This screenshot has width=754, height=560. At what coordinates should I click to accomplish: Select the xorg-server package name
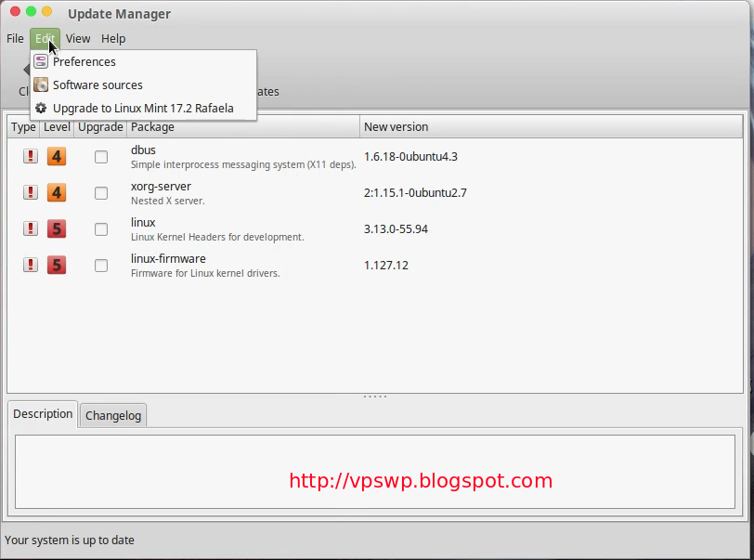click(x=161, y=187)
